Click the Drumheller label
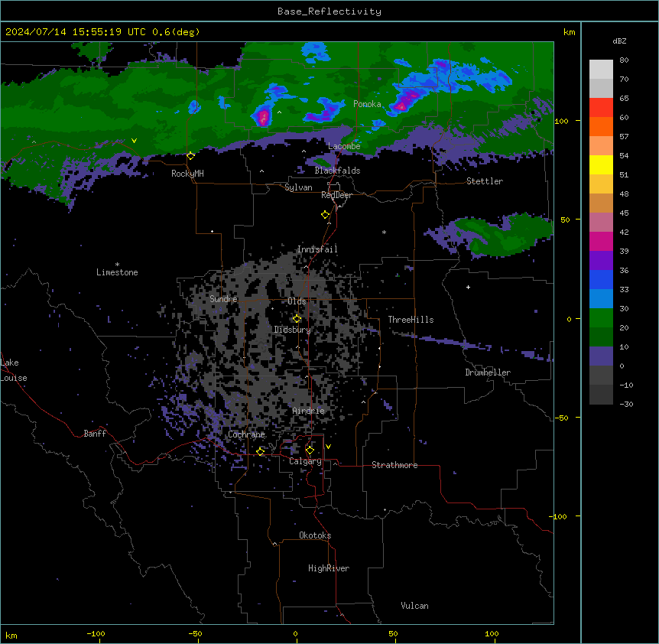This screenshot has height=644, width=659. click(488, 372)
